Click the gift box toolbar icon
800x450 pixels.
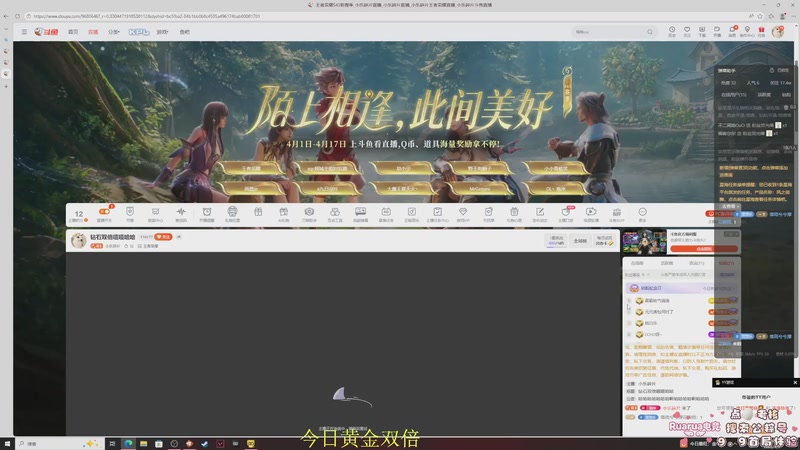(x=258, y=212)
